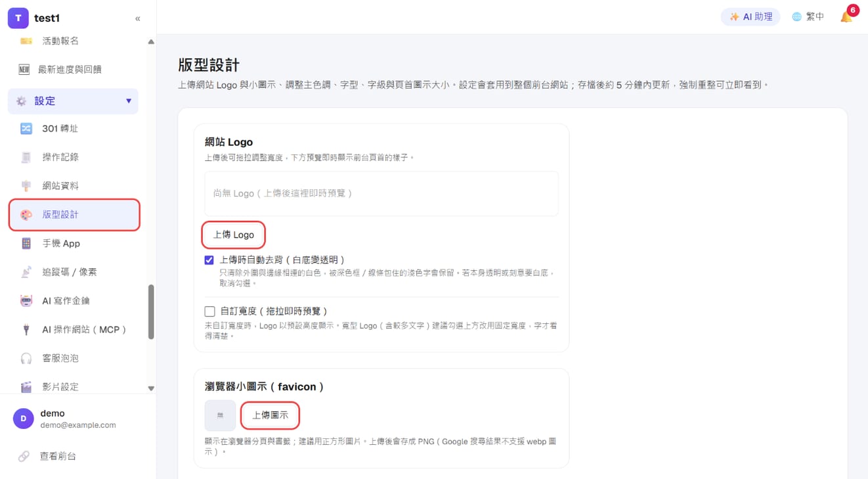
Task: Click the 301 轉址 shuffle icon
Action: pos(26,129)
